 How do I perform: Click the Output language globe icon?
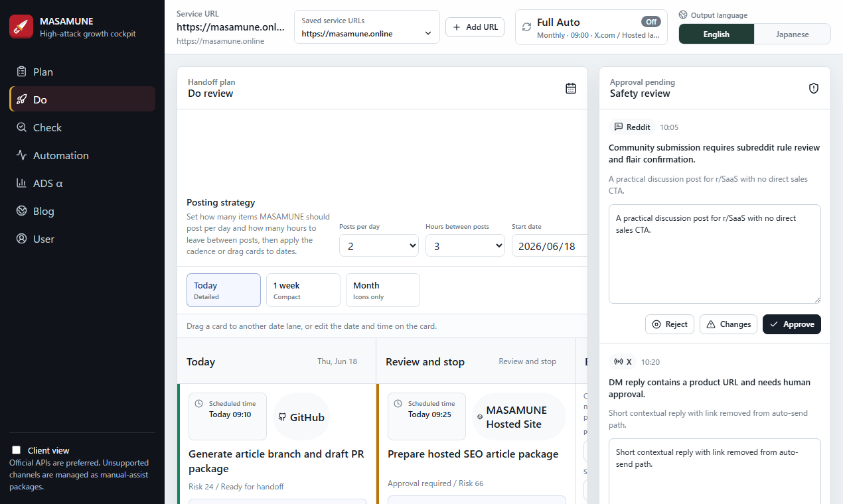click(684, 15)
